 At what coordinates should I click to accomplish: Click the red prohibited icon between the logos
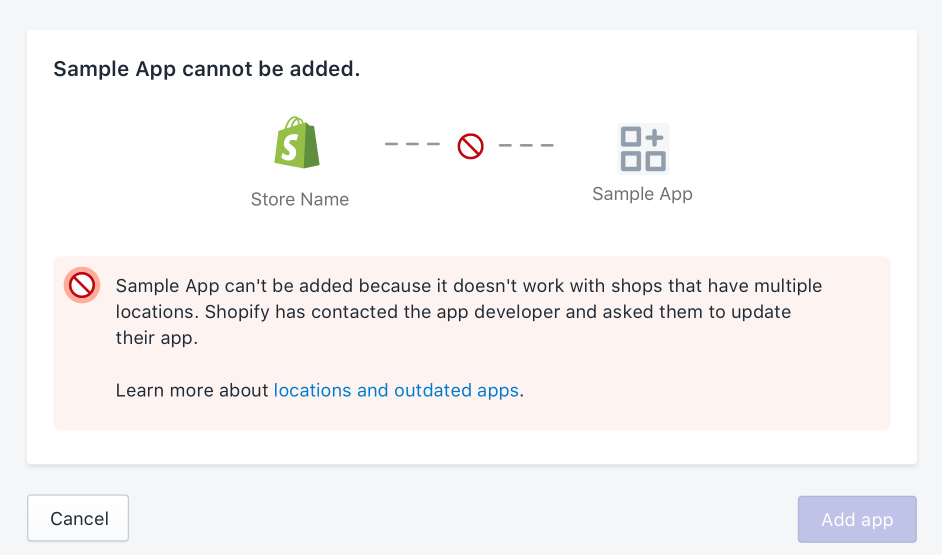click(x=470, y=146)
